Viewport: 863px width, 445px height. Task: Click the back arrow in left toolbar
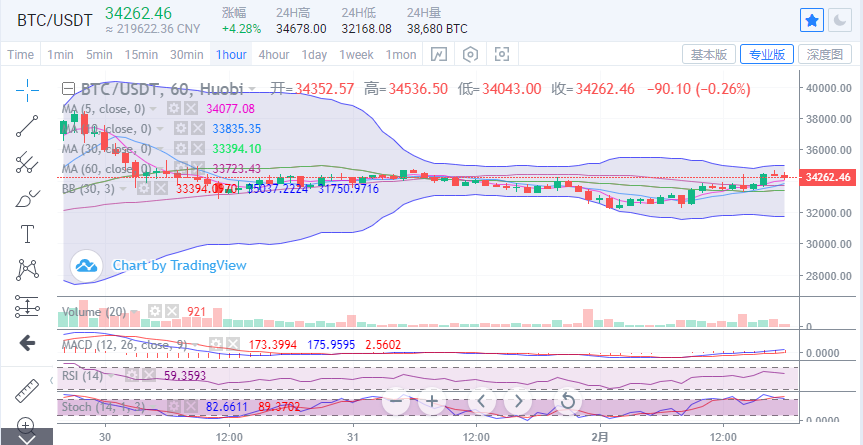click(26, 343)
